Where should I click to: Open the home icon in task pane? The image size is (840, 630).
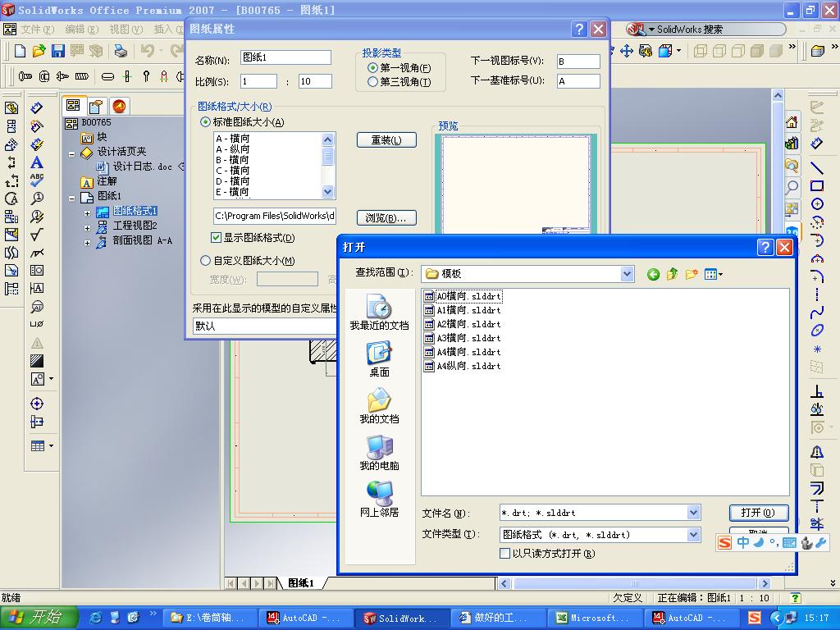(792, 123)
